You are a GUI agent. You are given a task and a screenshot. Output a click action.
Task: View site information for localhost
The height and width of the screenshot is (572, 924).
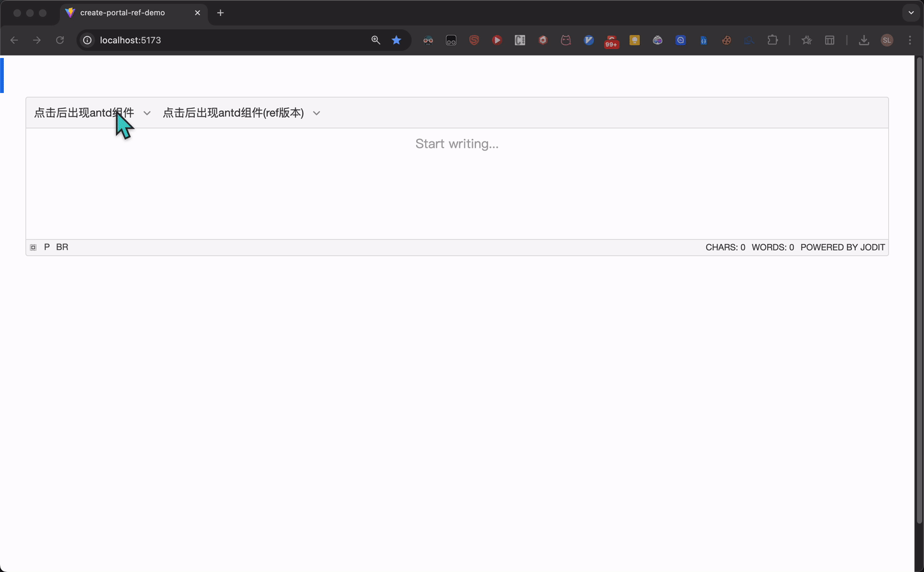(x=87, y=40)
